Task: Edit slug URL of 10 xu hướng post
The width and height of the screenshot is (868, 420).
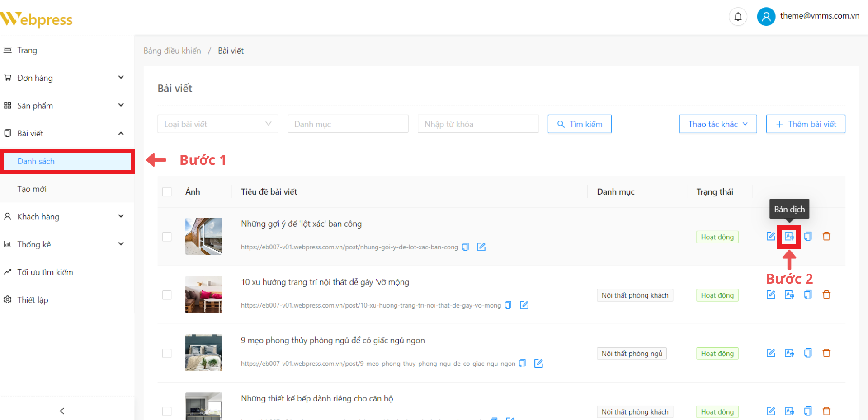Action: coord(524,305)
